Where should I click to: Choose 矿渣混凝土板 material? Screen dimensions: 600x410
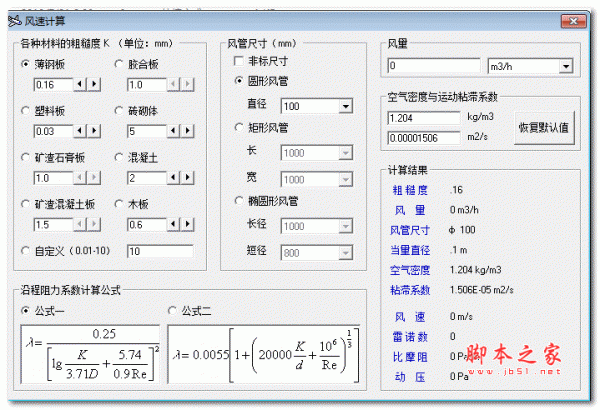pyautogui.click(x=25, y=204)
